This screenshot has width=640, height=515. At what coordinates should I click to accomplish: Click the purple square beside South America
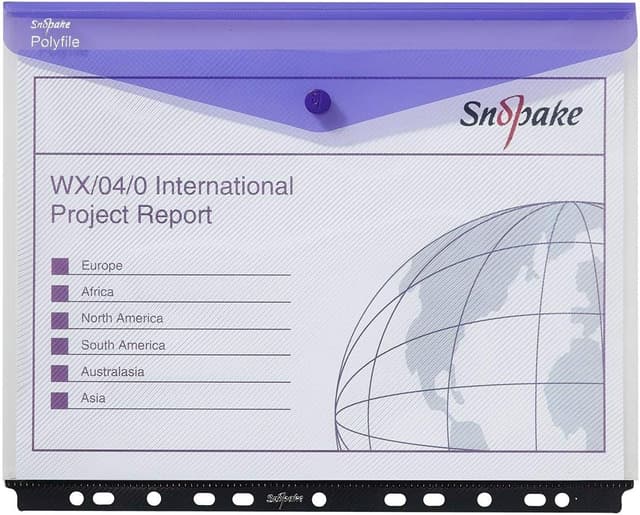click(x=60, y=346)
